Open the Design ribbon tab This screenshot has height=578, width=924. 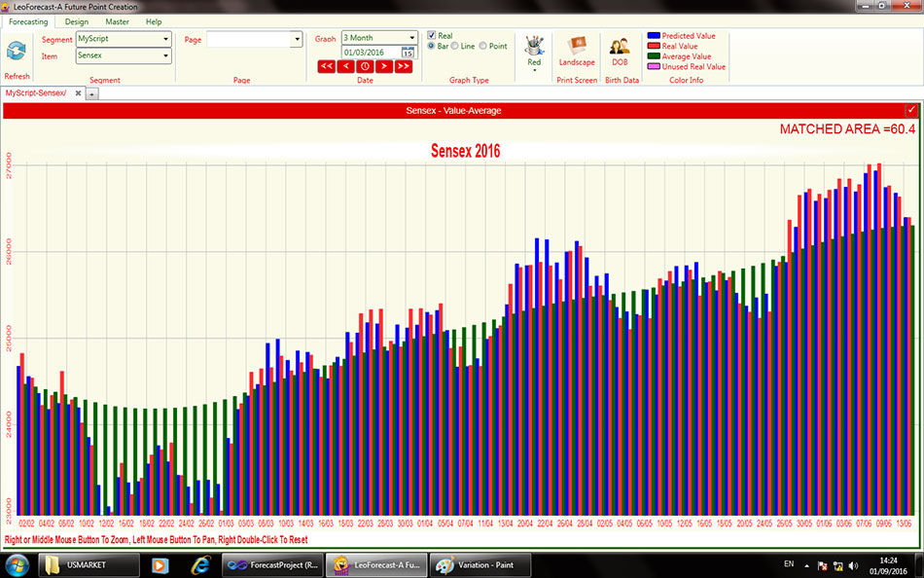point(77,21)
